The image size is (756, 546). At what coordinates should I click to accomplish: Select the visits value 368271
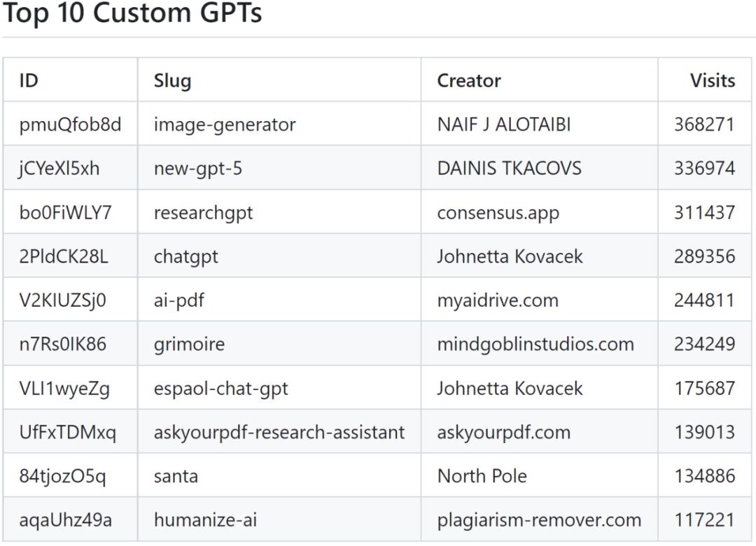[x=704, y=125]
